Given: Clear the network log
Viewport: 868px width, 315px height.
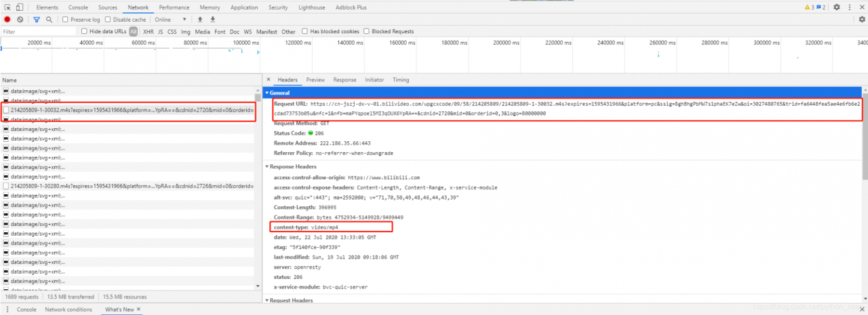Looking at the screenshot, I should 20,20.
